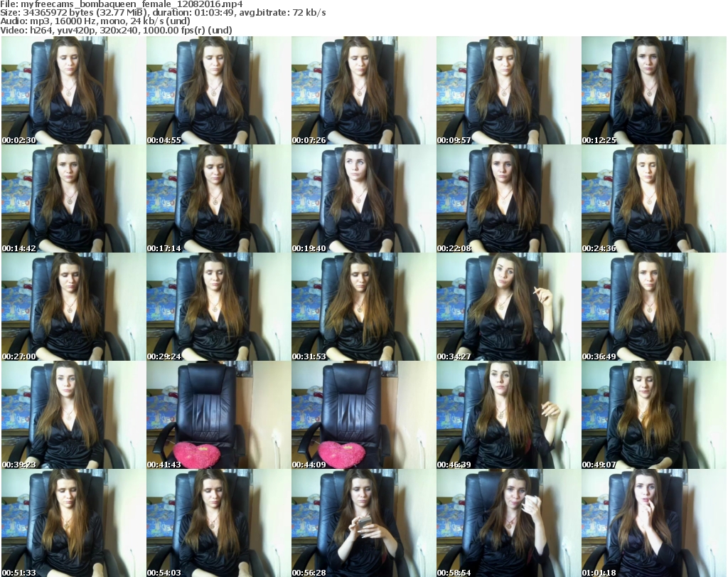
Task: Pick the preview frame at 00:29:24
Action: 219,307
